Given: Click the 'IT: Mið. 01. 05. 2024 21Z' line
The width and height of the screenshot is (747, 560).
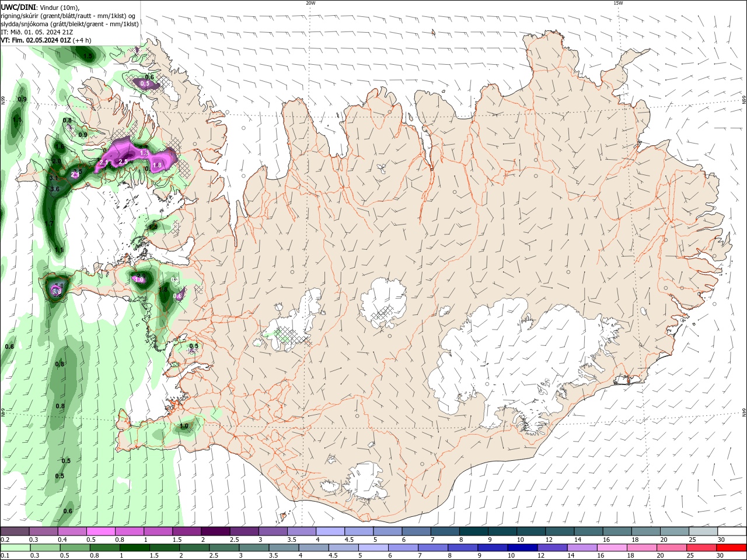Looking at the screenshot, I should click(37, 32).
